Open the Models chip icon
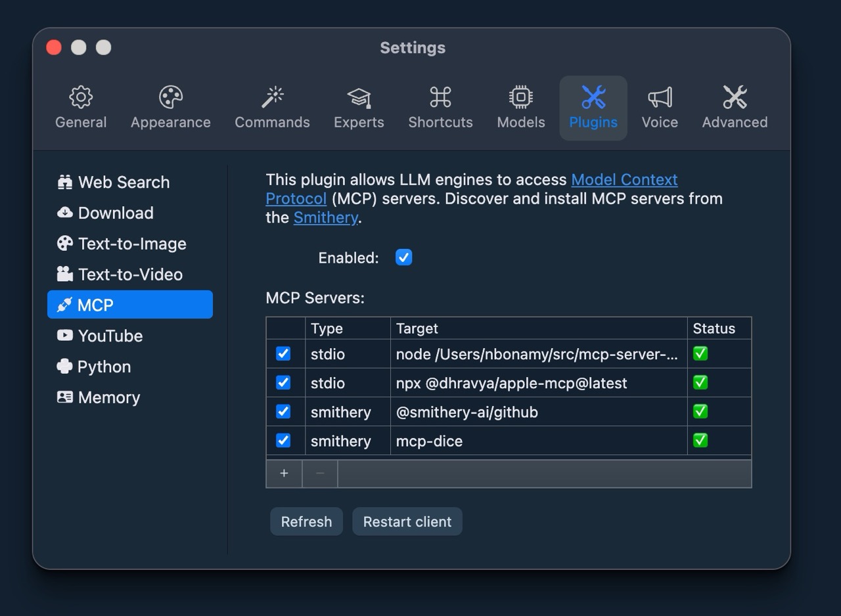The width and height of the screenshot is (841, 616). click(520, 98)
